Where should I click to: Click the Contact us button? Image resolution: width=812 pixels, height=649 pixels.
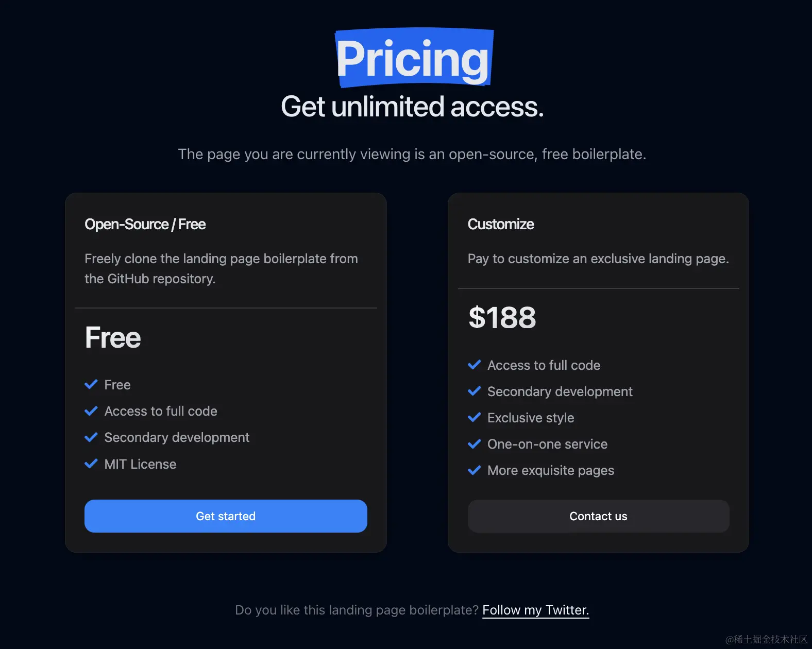[598, 516]
